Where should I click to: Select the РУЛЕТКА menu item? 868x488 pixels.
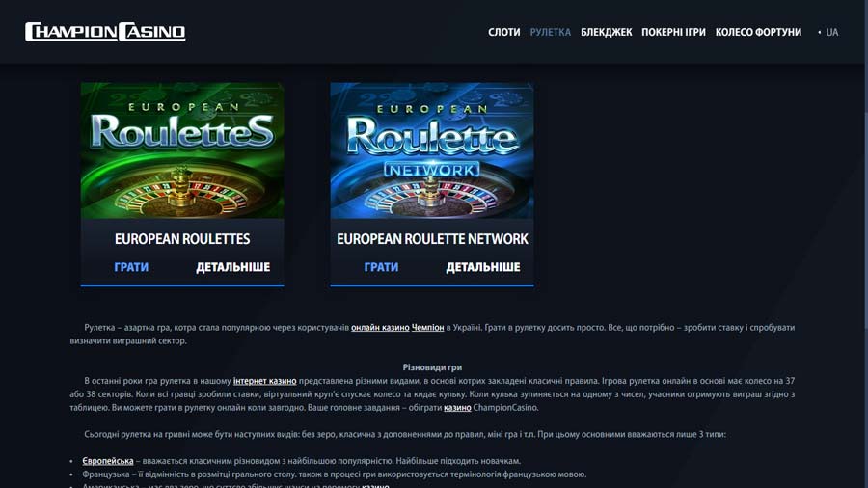[x=551, y=32]
